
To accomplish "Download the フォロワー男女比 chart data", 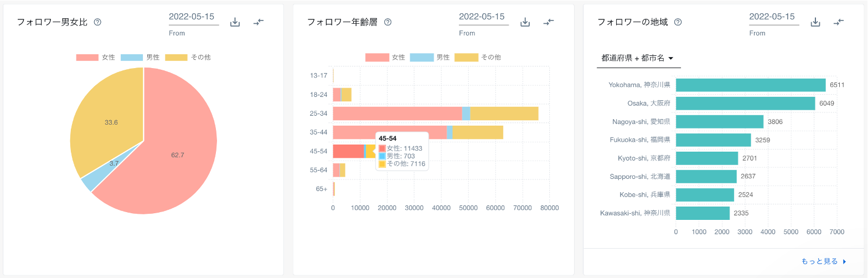I will (x=235, y=22).
